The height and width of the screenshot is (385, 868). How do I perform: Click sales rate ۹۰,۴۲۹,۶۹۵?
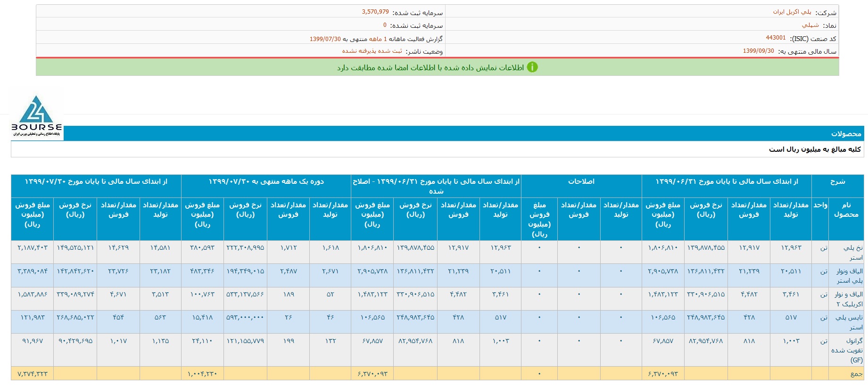pos(75,341)
